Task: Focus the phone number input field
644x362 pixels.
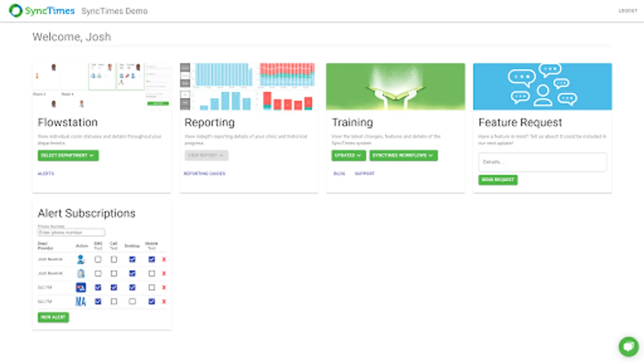Action: pos(71,232)
